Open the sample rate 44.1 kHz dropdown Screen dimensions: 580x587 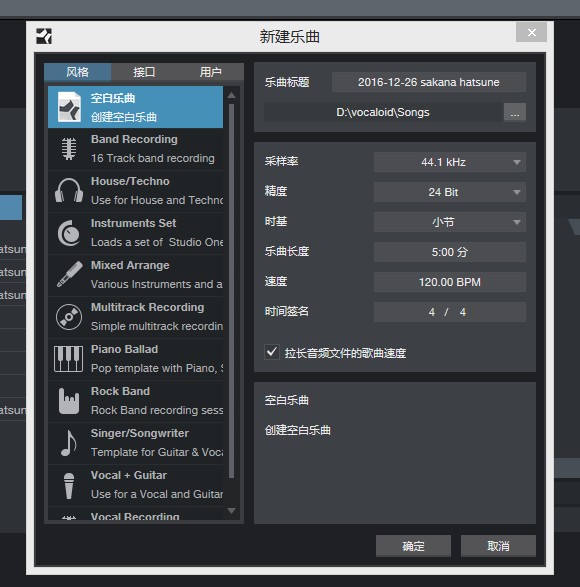coord(450,162)
